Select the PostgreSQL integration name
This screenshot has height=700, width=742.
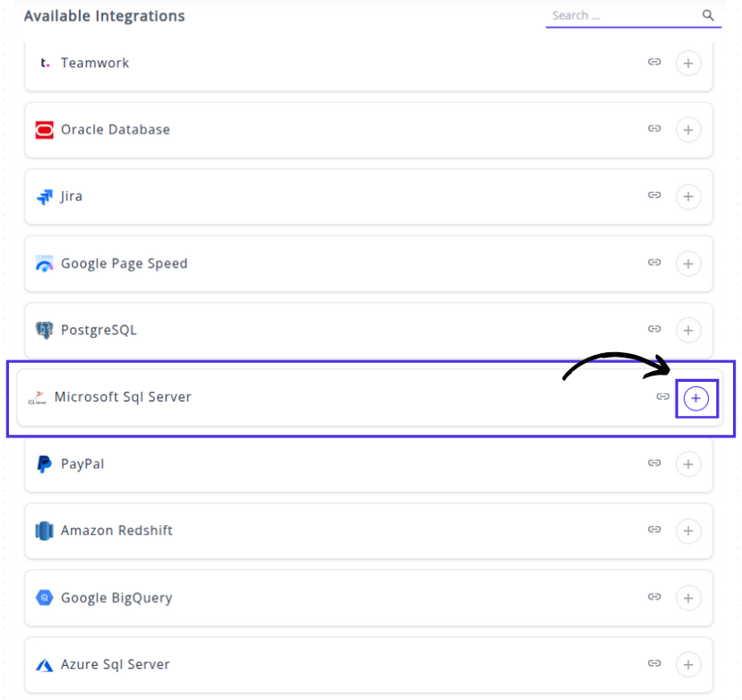(x=99, y=330)
